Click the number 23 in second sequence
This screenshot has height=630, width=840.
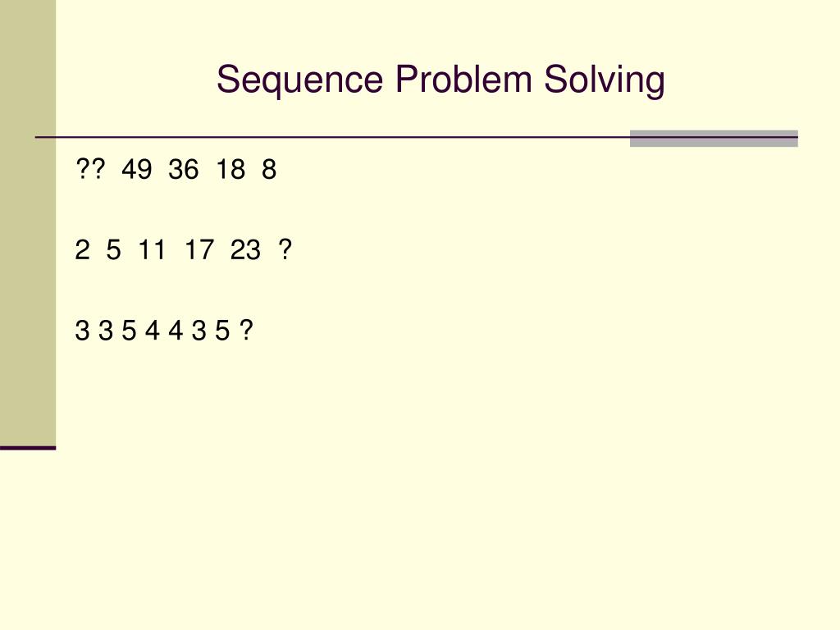[x=245, y=249]
